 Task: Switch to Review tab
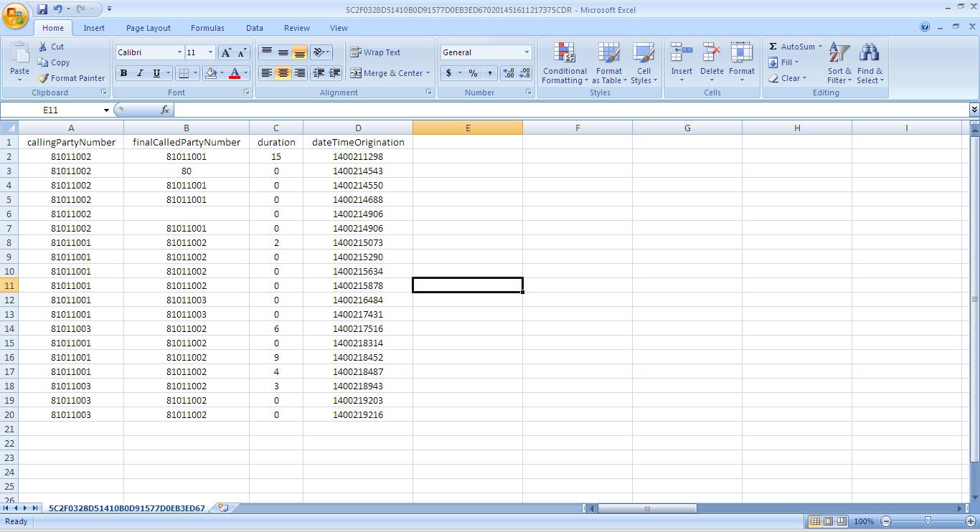297,28
